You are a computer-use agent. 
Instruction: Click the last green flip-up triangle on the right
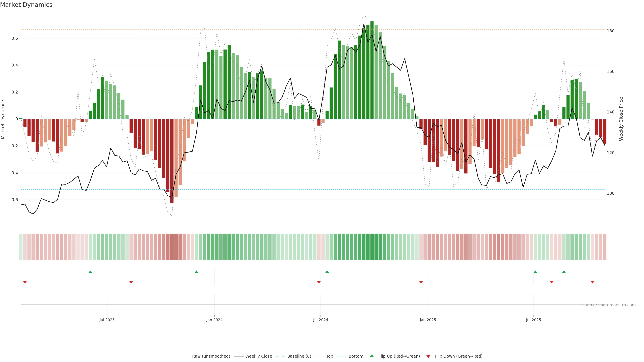coord(564,272)
